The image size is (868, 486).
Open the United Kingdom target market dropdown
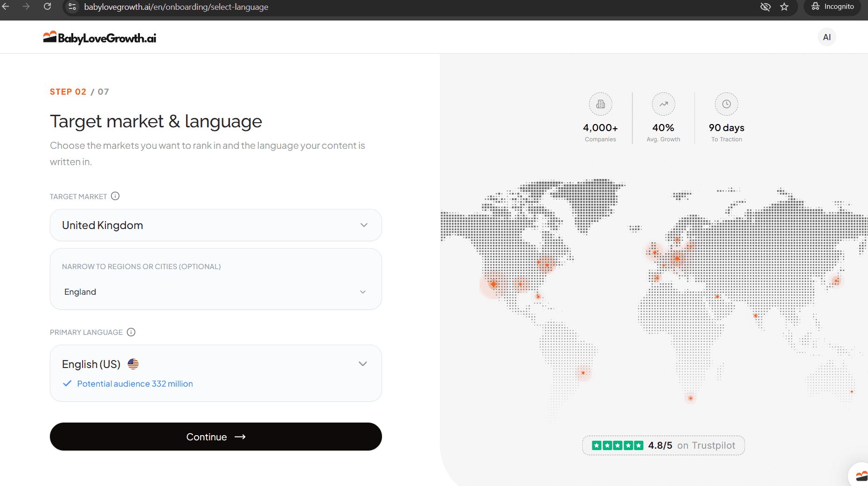(216, 225)
